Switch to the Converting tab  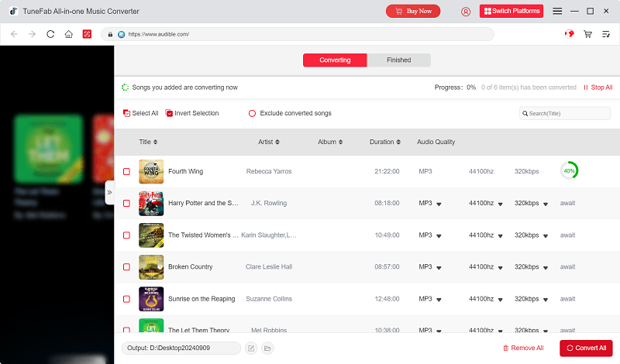[335, 60]
